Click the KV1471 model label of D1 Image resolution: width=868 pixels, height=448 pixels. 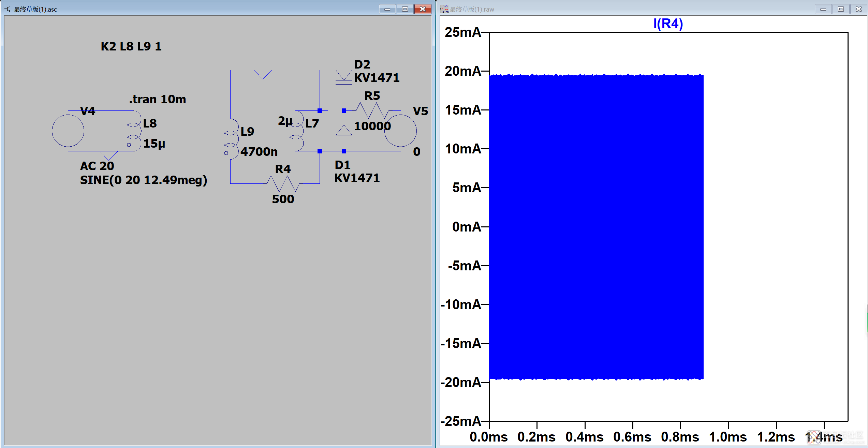[357, 178]
